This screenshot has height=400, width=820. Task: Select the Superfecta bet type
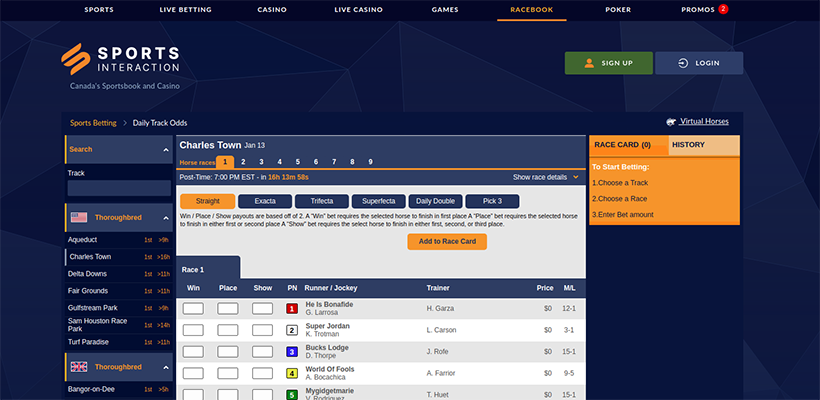point(379,201)
